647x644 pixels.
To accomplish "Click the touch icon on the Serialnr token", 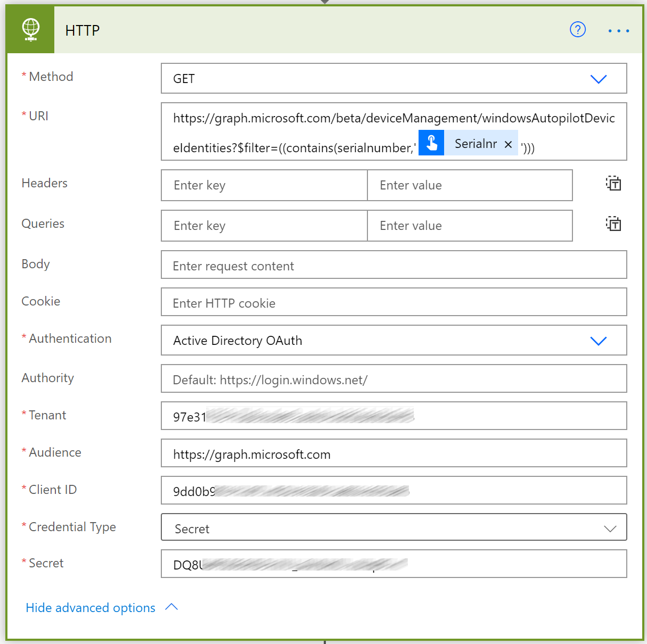I will point(431,143).
